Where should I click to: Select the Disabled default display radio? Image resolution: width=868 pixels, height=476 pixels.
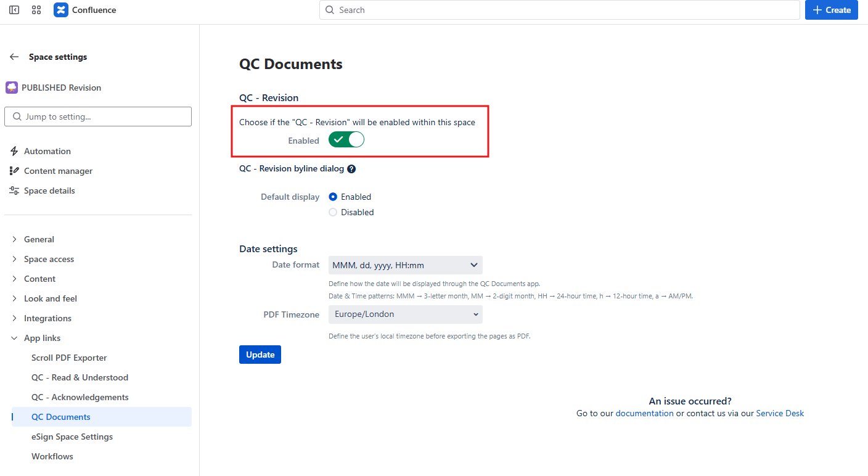click(334, 212)
